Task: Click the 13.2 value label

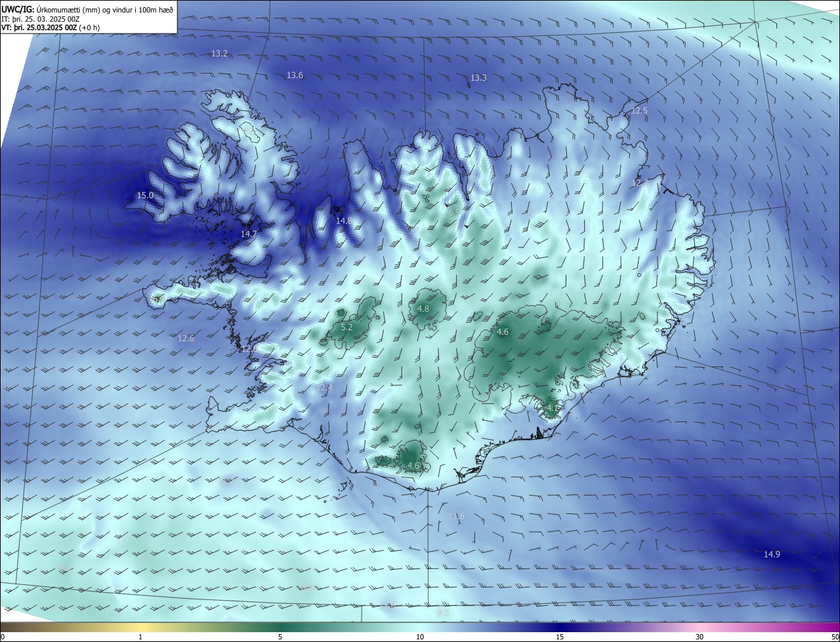Action: click(x=219, y=53)
